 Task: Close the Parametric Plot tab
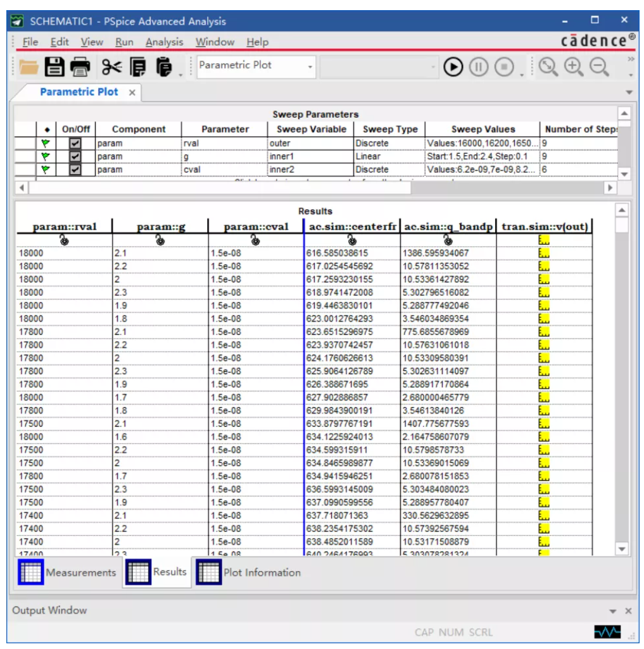click(132, 92)
